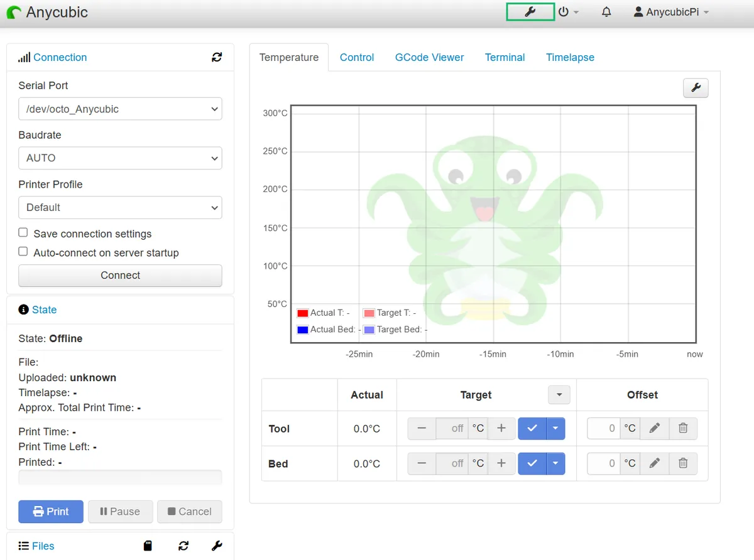Viewport: 754px width, 560px height.
Task: Switch to the Terminal tab
Action: pos(505,57)
